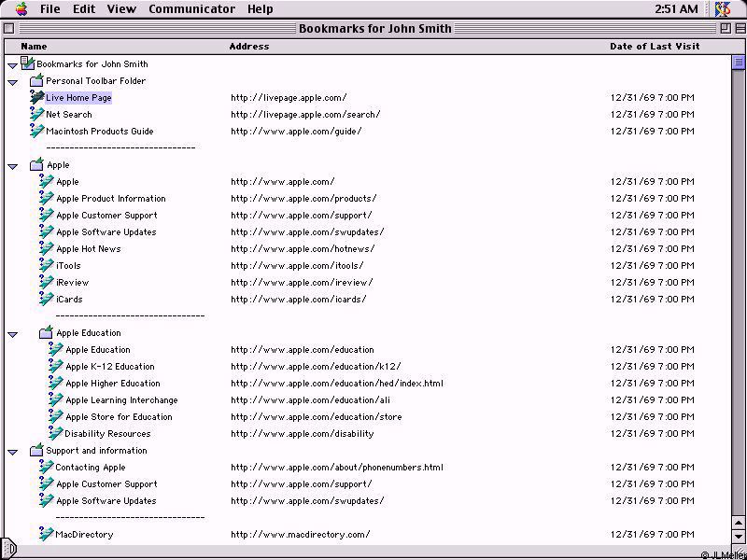The width and height of the screenshot is (747, 560).
Task: Click the Apple Learning Interchange bookmark icon
Action: pos(56,399)
